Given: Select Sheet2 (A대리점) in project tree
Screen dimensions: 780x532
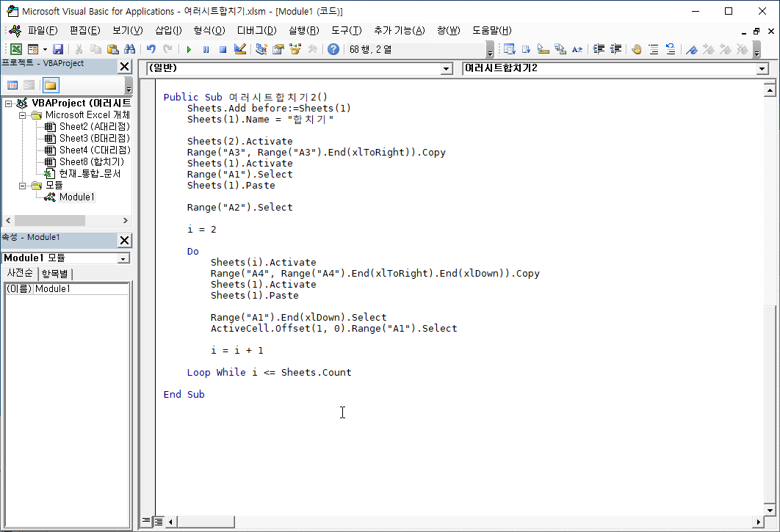Looking at the screenshot, I should pos(95,126).
